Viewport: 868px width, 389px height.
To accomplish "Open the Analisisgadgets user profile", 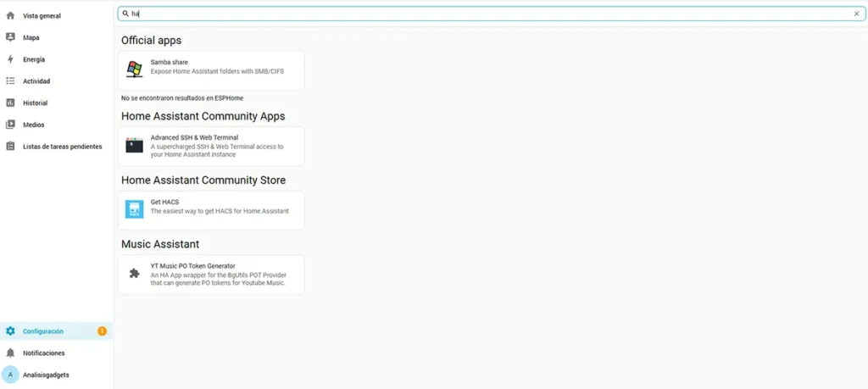I will 56,375.
